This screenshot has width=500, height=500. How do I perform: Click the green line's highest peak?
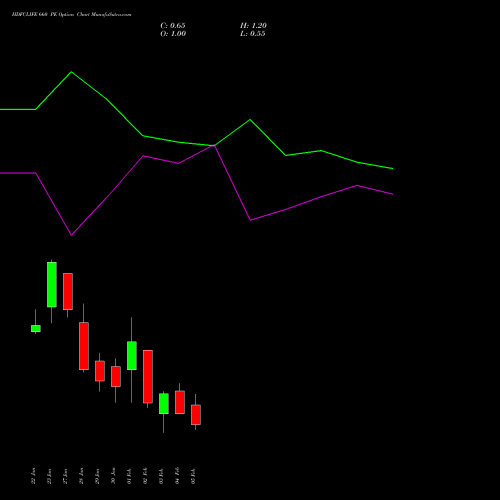point(71,72)
